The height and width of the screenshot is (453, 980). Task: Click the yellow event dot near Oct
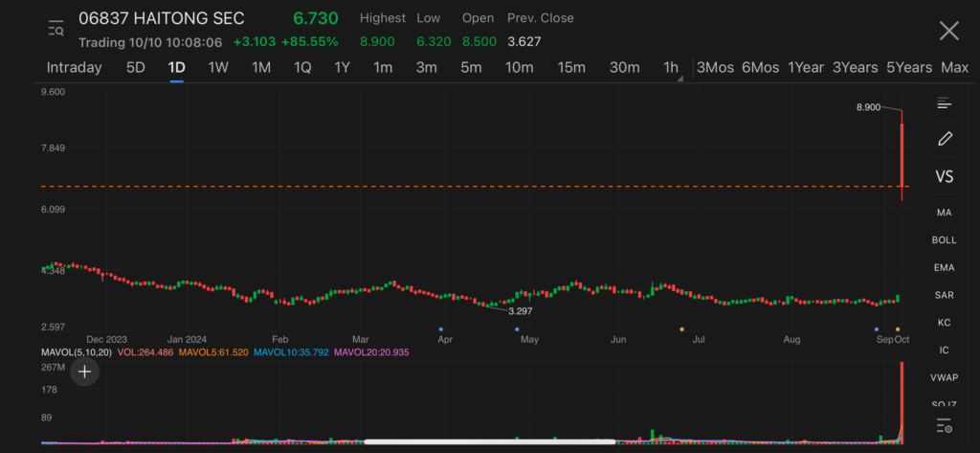pos(898,329)
